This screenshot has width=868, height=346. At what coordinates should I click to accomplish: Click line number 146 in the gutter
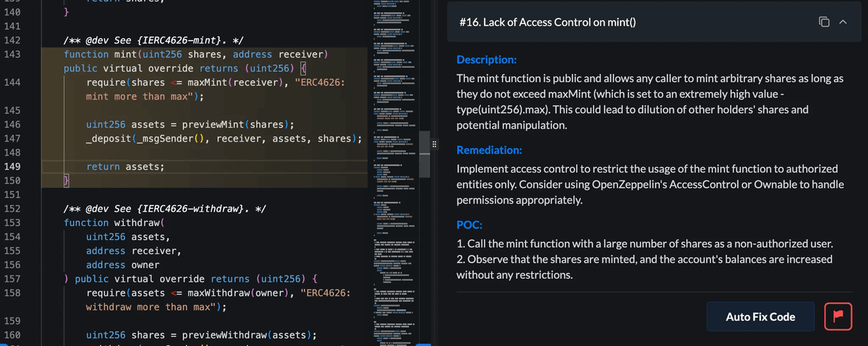point(12,124)
